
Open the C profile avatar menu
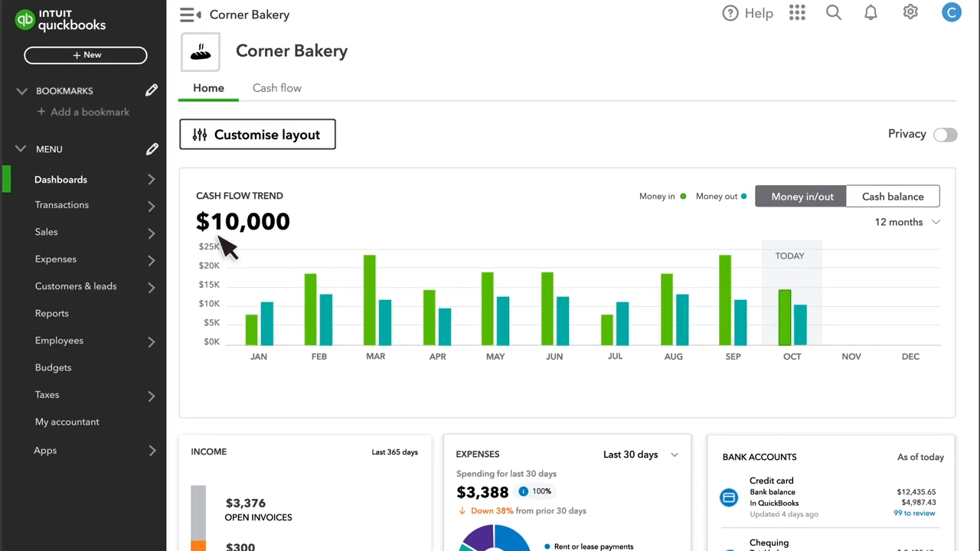coord(951,12)
